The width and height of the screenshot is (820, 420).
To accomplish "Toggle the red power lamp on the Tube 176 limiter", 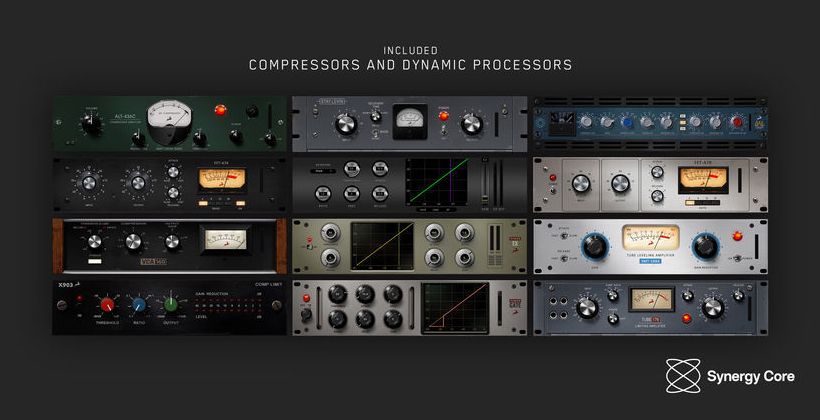I will [x=687, y=318].
